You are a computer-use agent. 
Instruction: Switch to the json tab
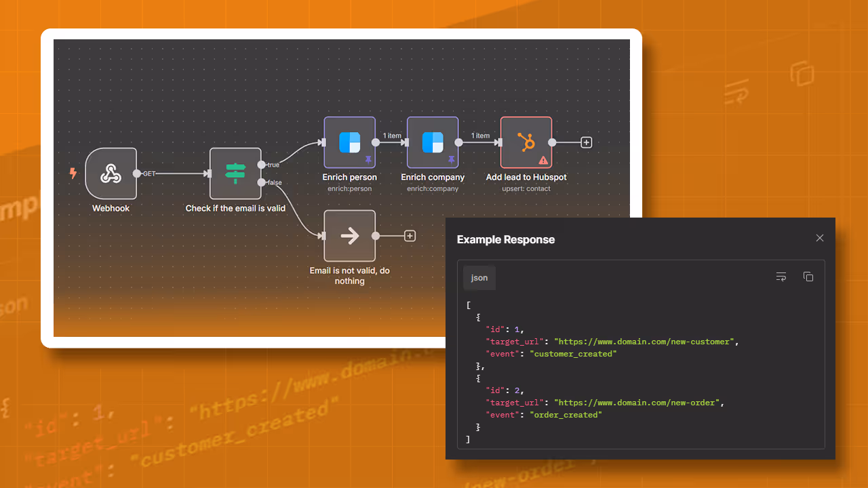coord(479,277)
